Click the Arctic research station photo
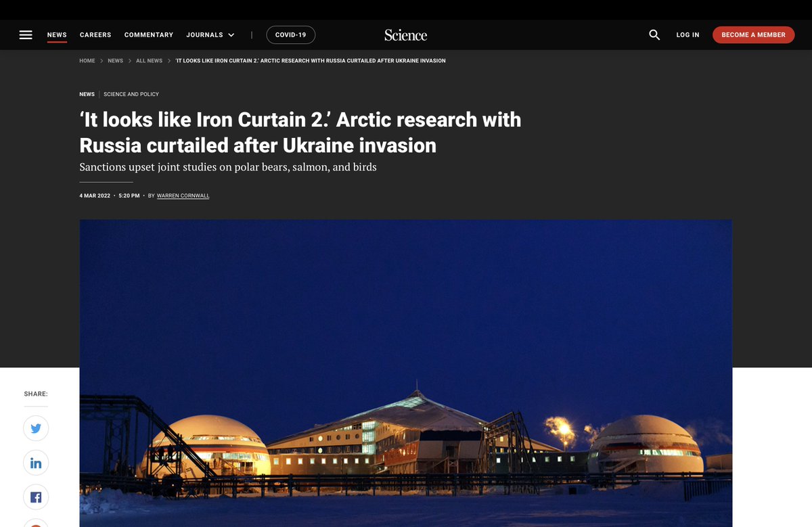The image size is (812, 527). pos(406,372)
